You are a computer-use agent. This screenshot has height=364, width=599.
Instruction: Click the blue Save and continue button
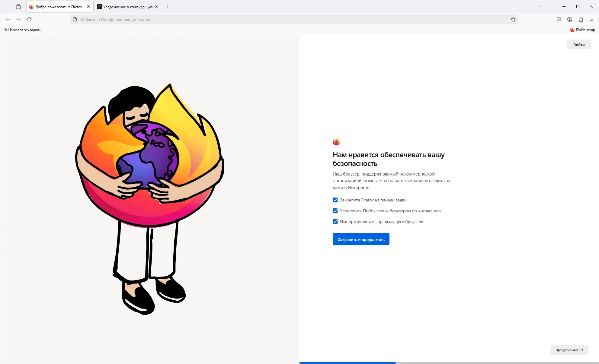[361, 239]
